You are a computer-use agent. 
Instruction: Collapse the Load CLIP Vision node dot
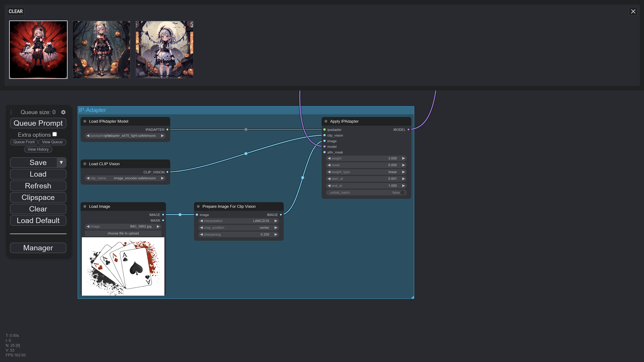click(85, 164)
